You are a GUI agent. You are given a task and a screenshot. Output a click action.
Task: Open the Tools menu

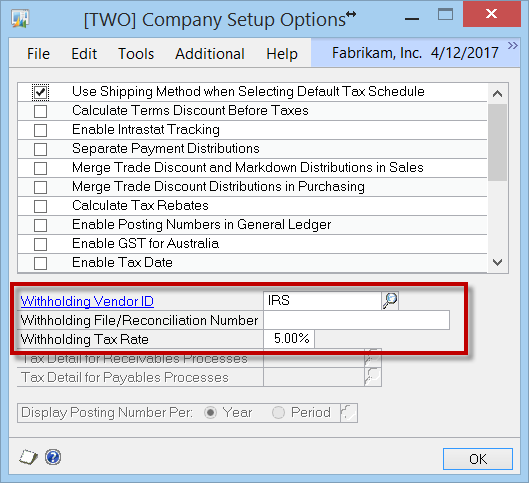(136, 54)
